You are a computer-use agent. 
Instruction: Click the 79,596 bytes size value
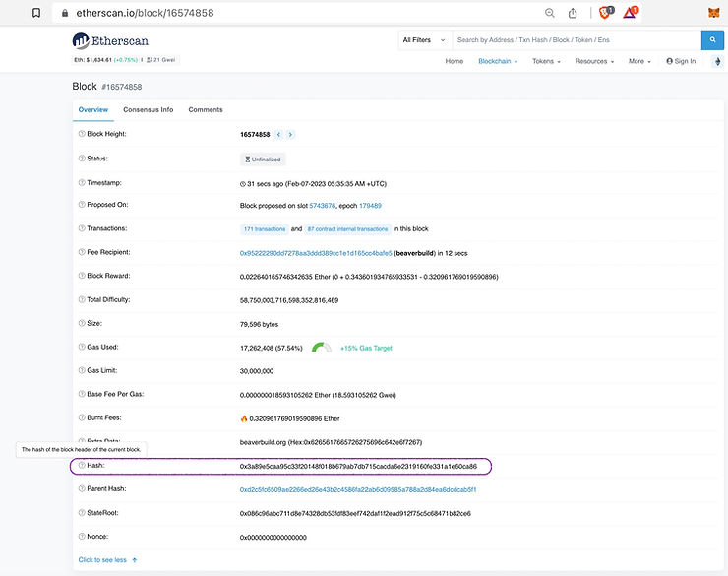click(259, 324)
